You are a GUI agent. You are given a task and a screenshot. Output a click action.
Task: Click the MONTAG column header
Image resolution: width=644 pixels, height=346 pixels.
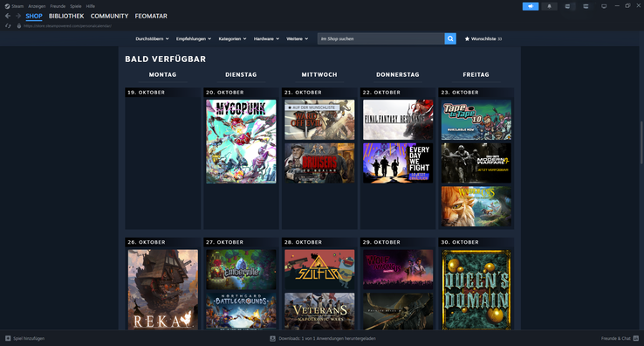(162, 75)
